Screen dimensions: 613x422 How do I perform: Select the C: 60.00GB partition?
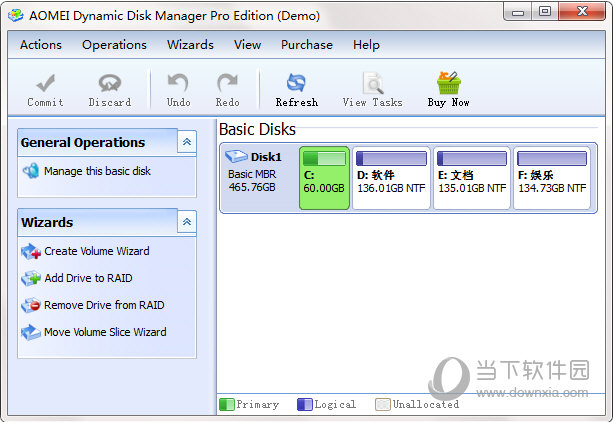tap(324, 178)
